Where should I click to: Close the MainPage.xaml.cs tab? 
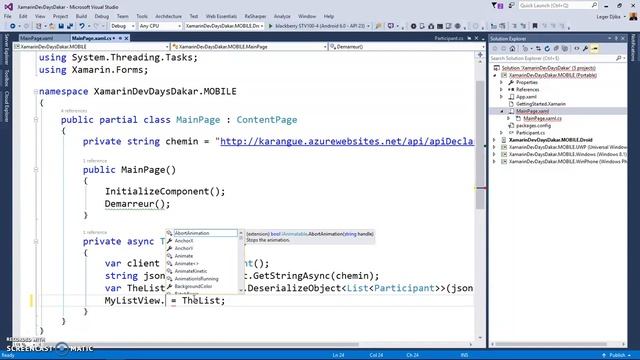pos(127,38)
